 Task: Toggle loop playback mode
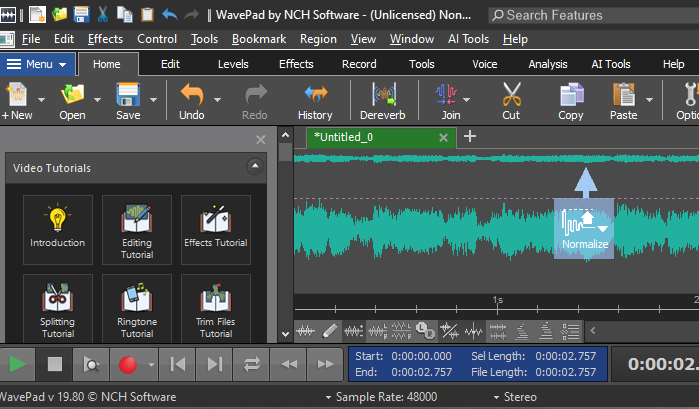click(x=251, y=364)
